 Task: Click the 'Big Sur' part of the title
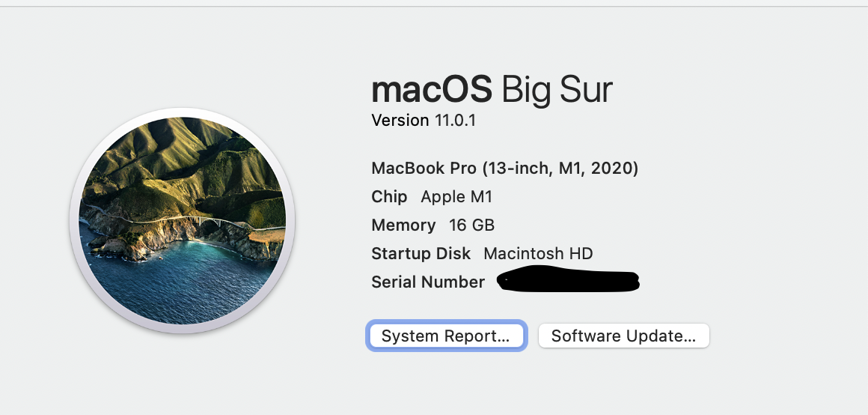557,90
